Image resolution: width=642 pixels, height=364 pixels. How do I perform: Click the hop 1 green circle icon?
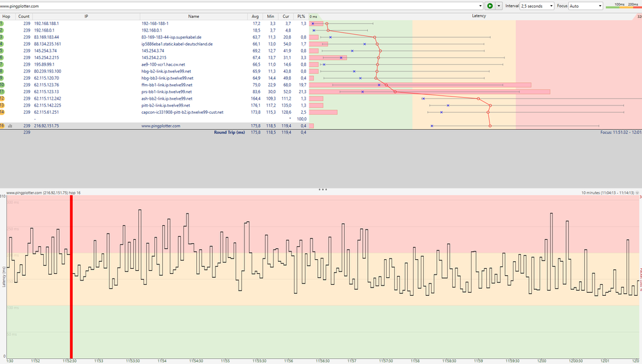2,23
